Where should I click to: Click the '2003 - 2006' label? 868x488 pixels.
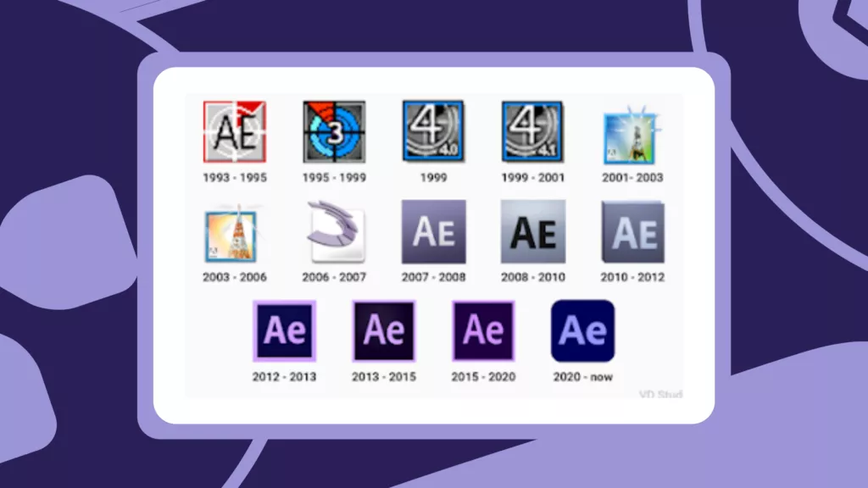point(235,277)
